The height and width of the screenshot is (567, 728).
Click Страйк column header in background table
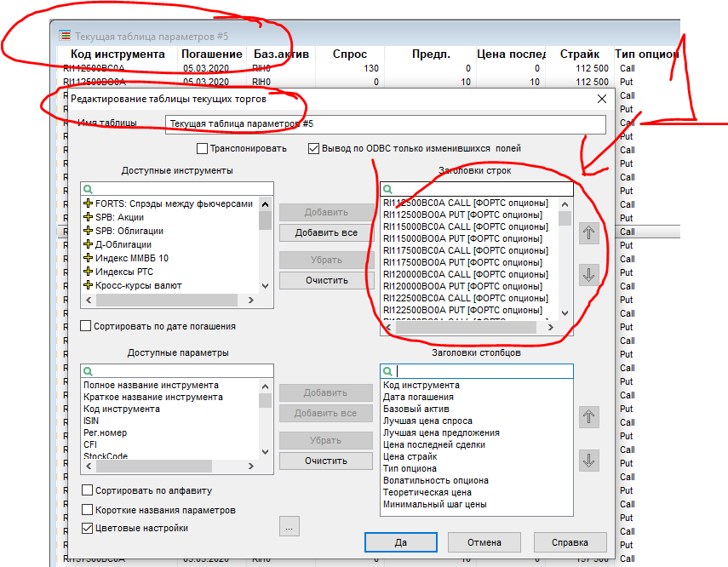point(580,54)
